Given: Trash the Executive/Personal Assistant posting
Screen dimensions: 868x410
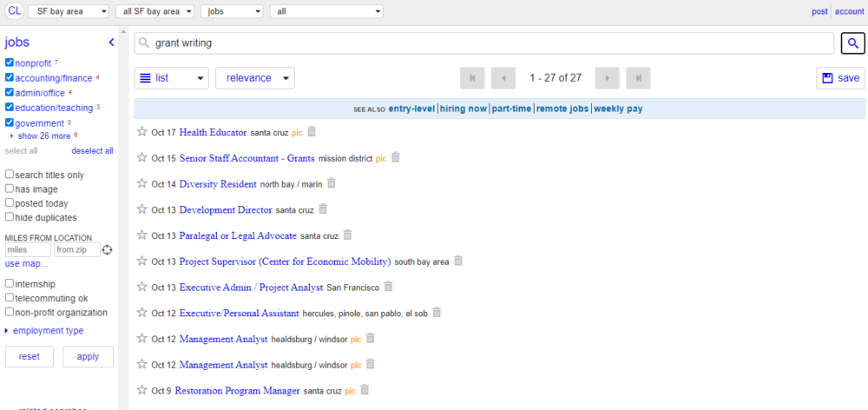Looking at the screenshot, I should [437, 313].
